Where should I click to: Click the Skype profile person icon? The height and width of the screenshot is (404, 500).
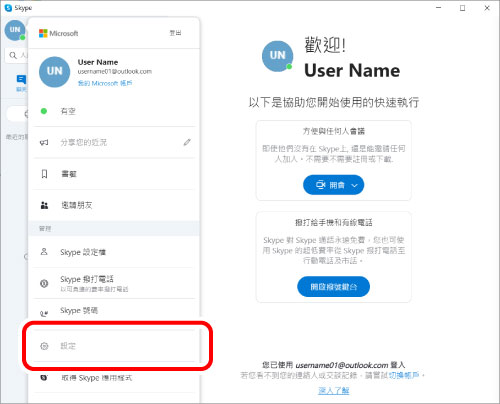pyautogui.click(x=44, y=252)
